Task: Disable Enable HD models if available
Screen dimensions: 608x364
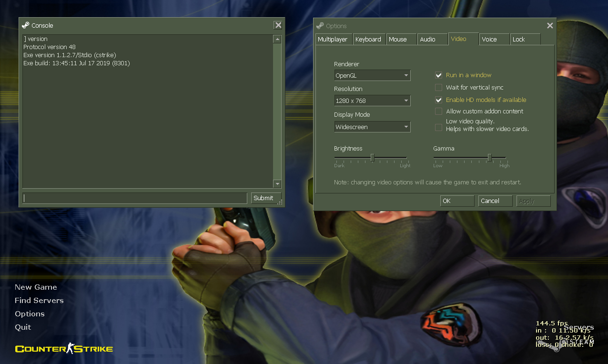Action: (439, 100)
